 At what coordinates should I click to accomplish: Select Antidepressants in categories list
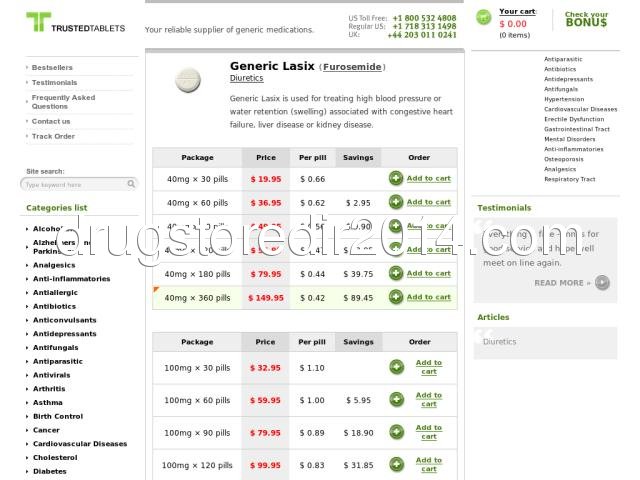click(64, 334)
